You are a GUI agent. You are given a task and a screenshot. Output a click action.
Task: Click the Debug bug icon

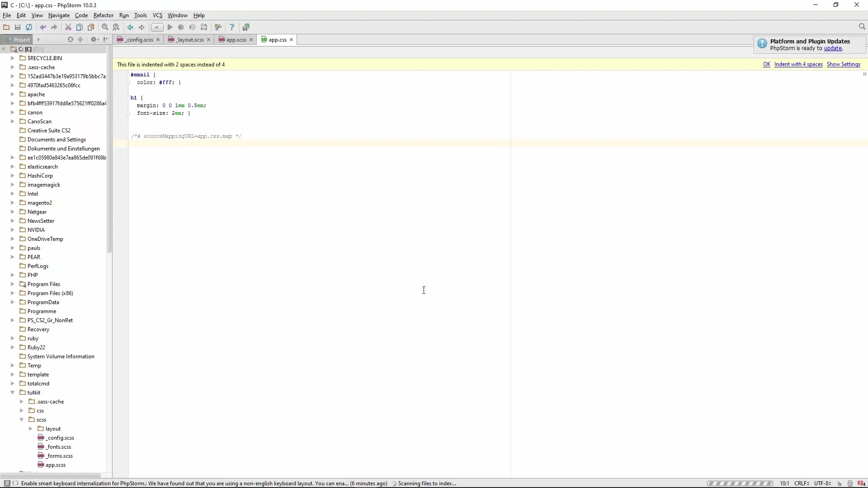tap(181, 27)
